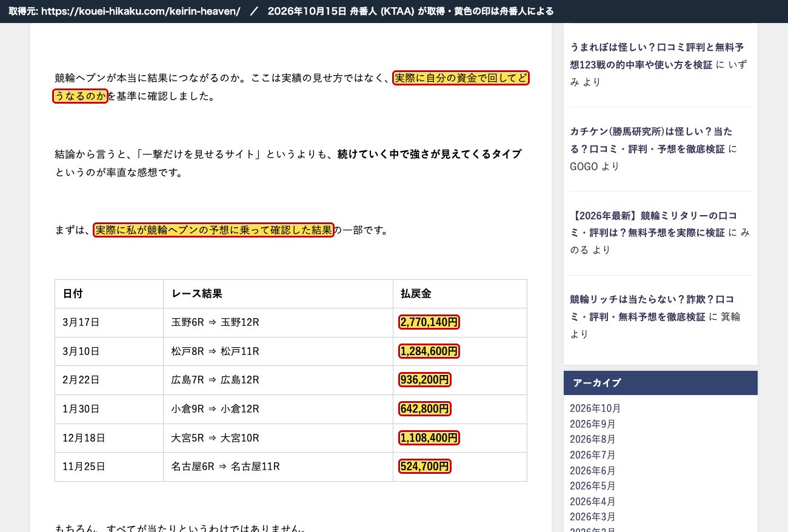788x532 pixels.
Task: Open the カチケン(勝馬研究所)は怪しい？ post link
Action: (x=651, y=140)
